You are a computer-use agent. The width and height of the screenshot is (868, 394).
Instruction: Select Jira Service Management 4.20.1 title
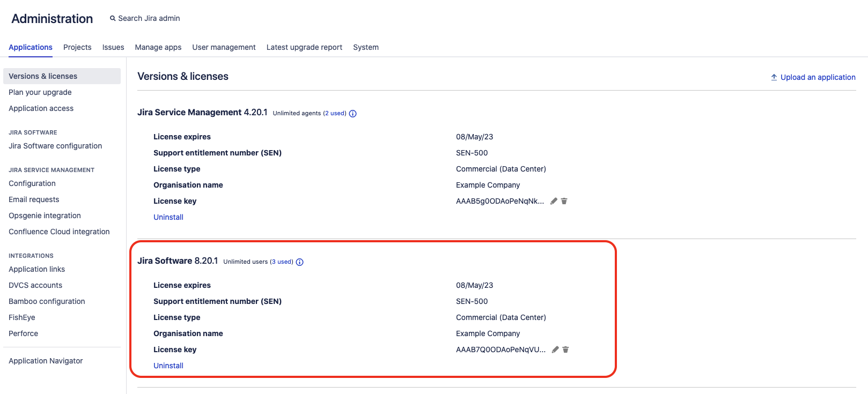[x=202, y=112]
